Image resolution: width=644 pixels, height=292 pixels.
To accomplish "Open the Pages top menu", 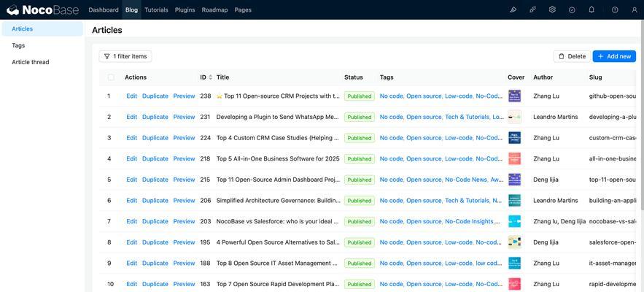I will click(243, 10).
